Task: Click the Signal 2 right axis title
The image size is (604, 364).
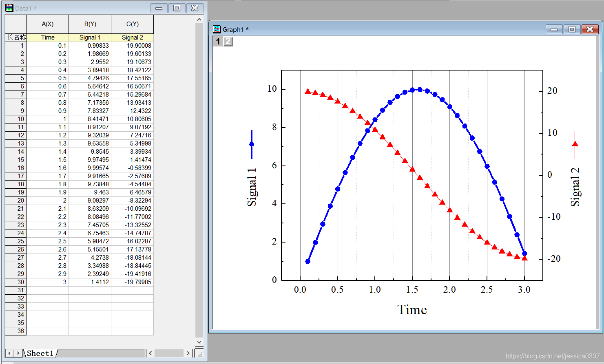Action: pyautogui.click(x=575, y=187)
